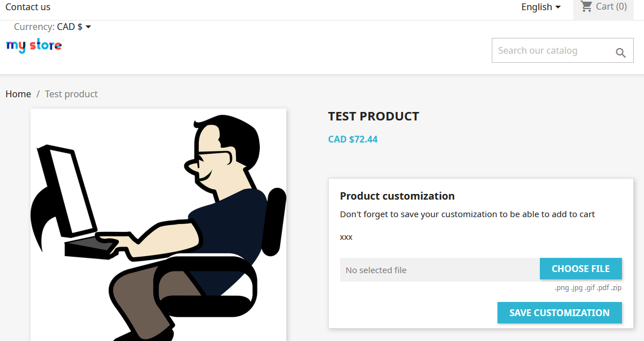Screen dimensions: 644x341
Task: Focus the Search our catalog field
Action: [x=552, y=50]
